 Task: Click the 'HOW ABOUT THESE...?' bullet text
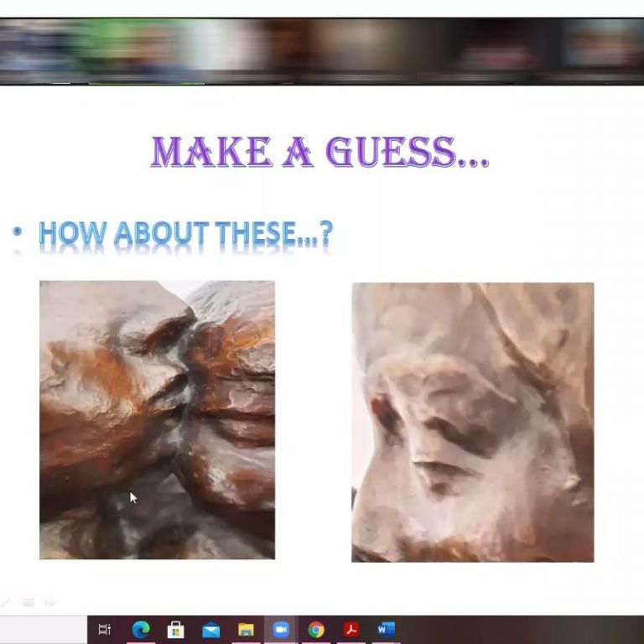coord(185,234)
